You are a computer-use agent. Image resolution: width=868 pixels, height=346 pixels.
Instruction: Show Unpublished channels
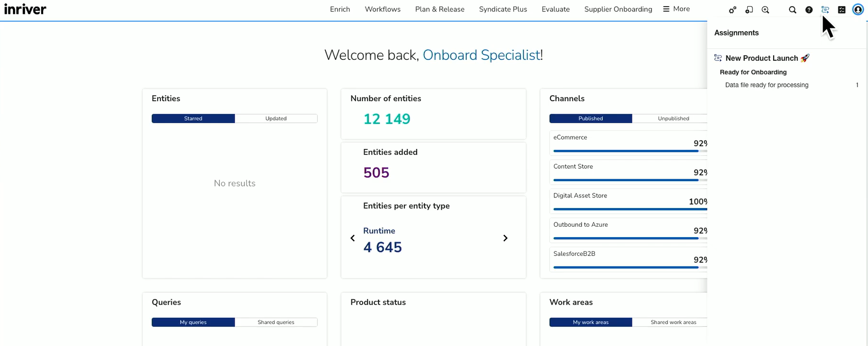point(673,118)
